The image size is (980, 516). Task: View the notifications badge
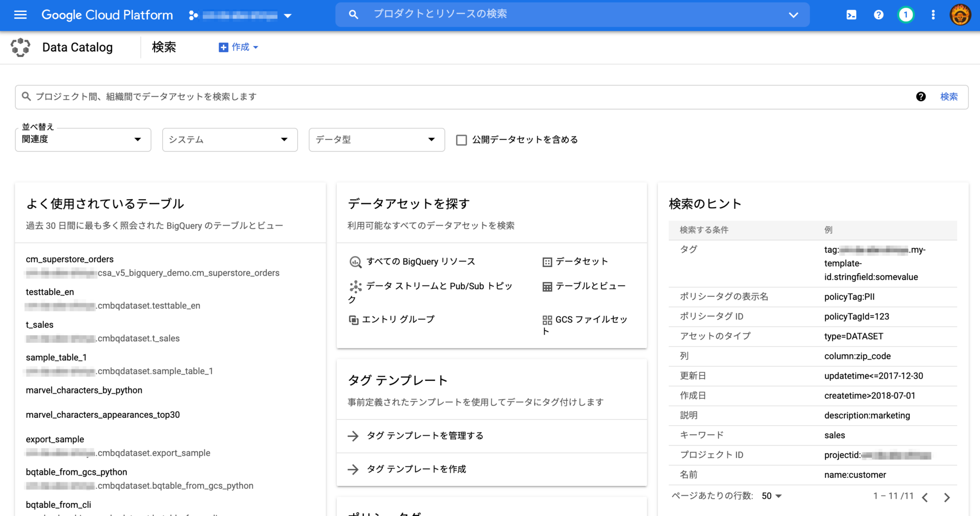pos(906,15)
